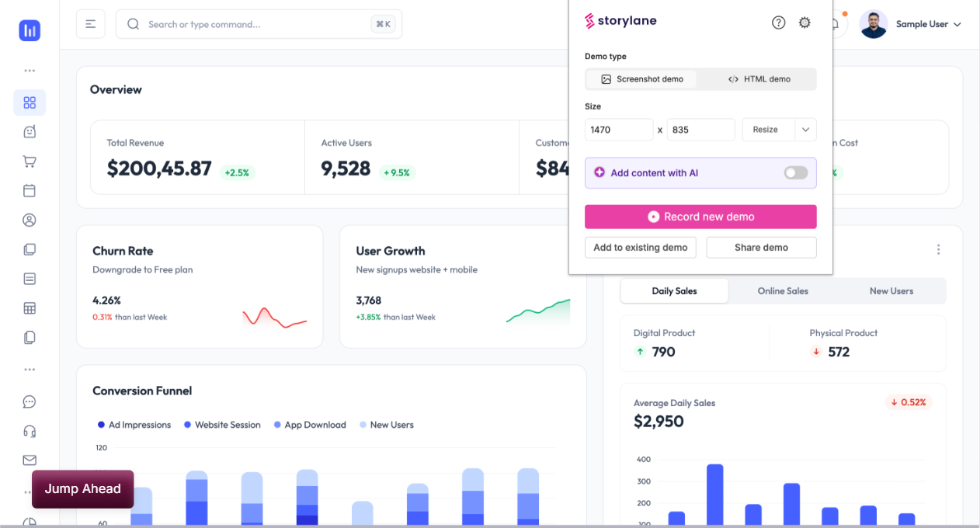Click Add to existing demo button
980x528 pixels.
[641, 248]
